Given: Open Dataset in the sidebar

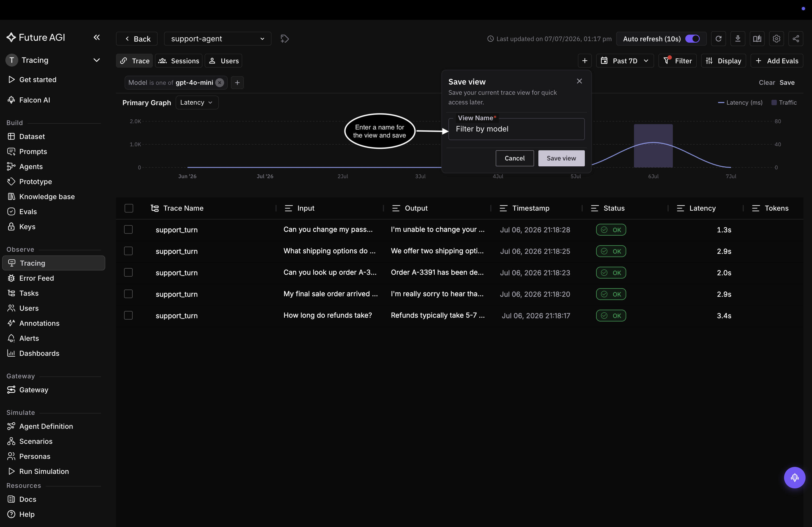Looking at the screenshot, I should (x=53, y=136).
